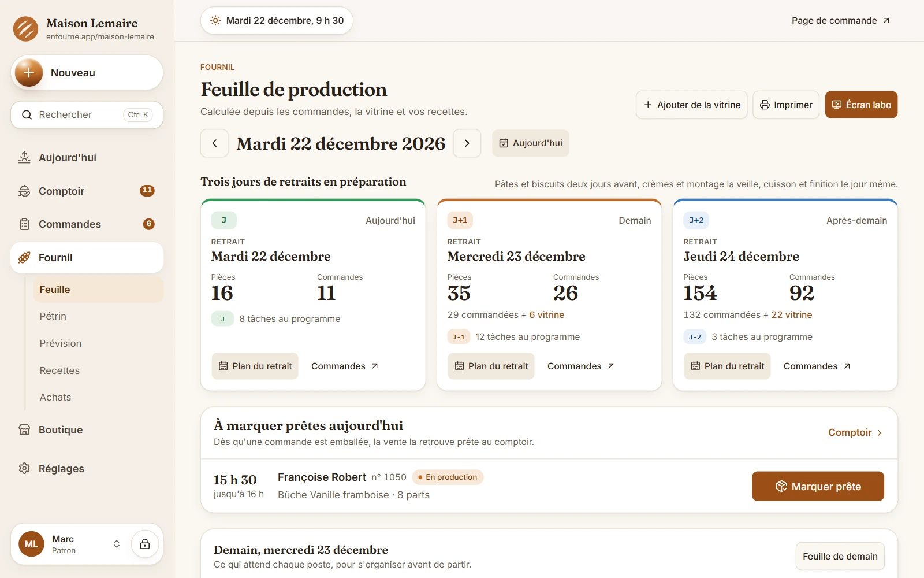Open Commandes in the sidebar menu

tap(87, 224)
